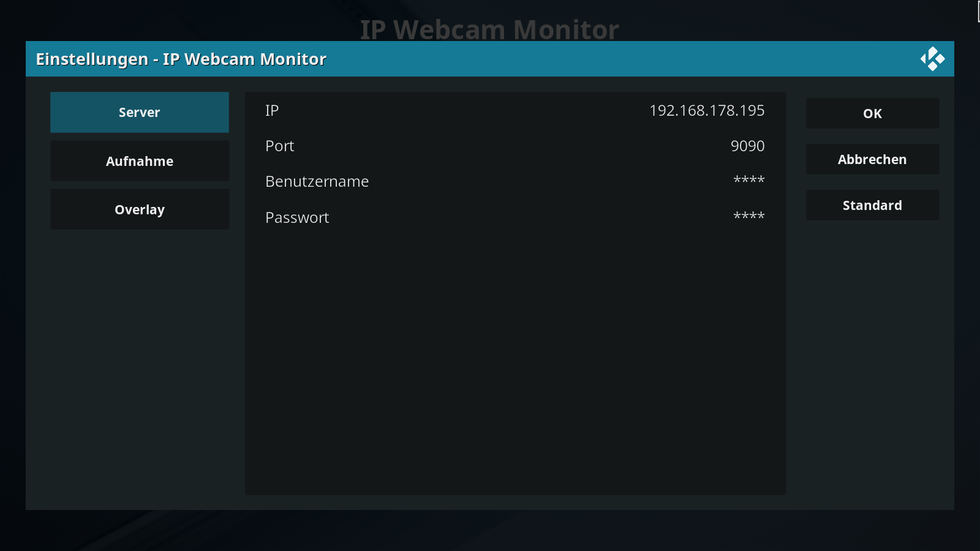
Task: Click the blank space beneath the Standard button
Action: [x=872, y=361]
